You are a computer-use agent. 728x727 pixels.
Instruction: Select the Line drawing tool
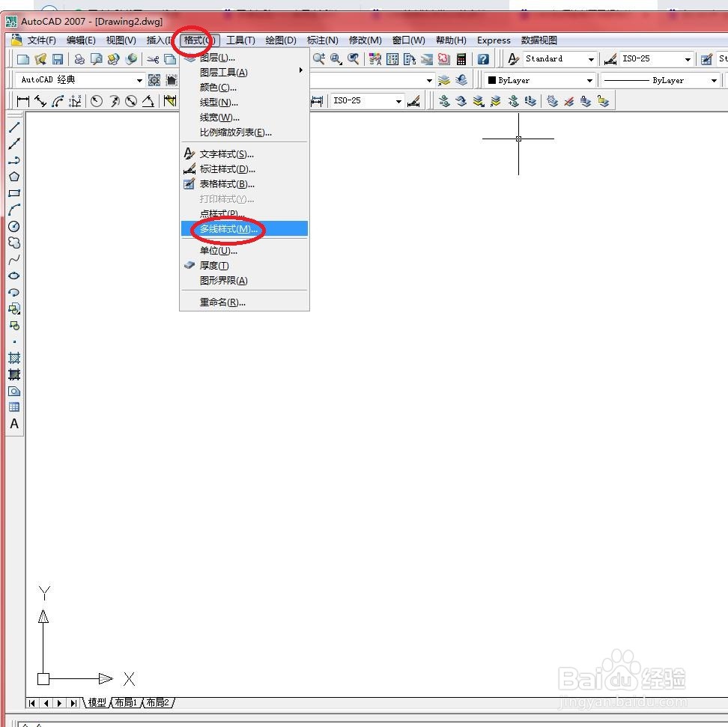(14, 127)
